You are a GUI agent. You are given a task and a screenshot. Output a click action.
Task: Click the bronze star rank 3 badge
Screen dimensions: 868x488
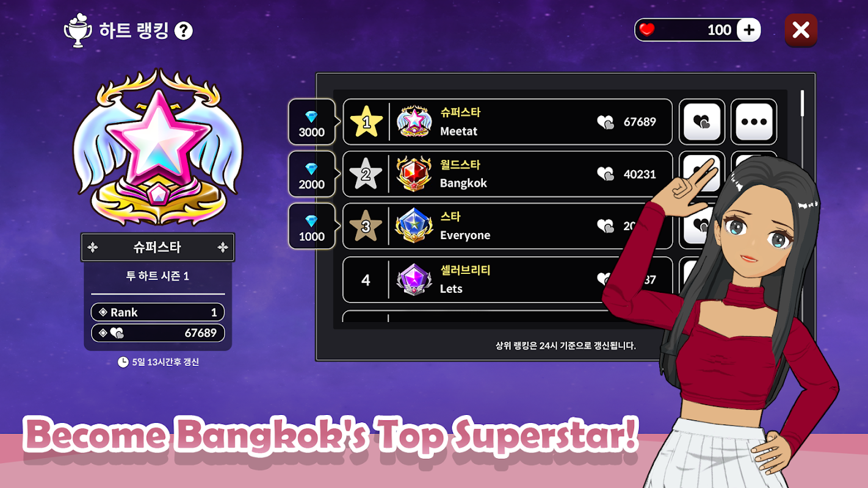366,226
